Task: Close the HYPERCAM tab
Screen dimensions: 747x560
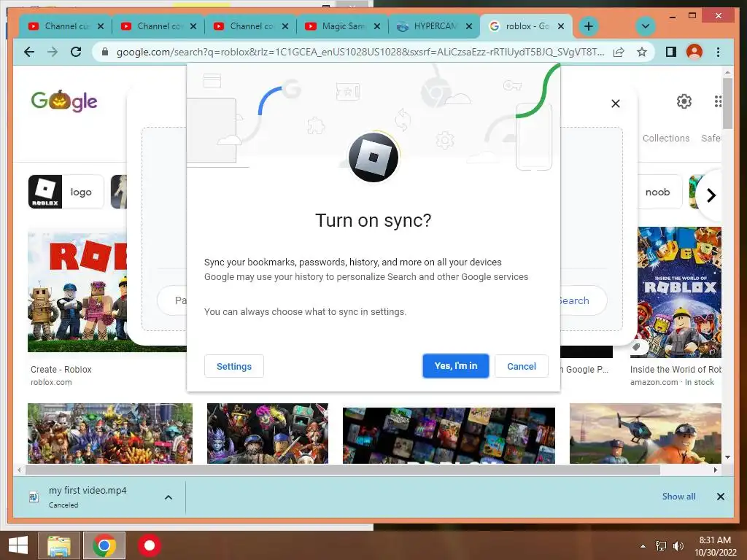Action: [469, 26]
